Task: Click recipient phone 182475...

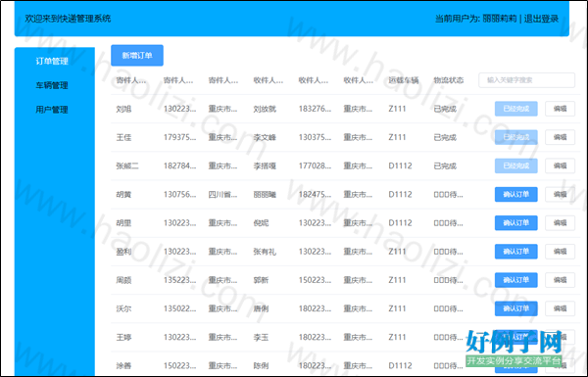Action: point(315,195)
